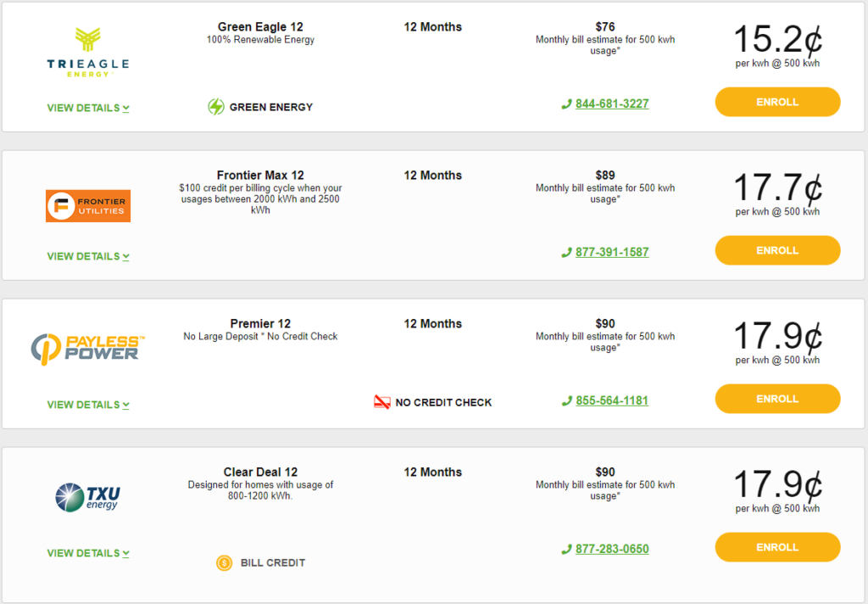The height and width of the screenshot is (604, 868).
Task: Call Frontier Utilities at 877-391-1587
Action: [612, 252]
